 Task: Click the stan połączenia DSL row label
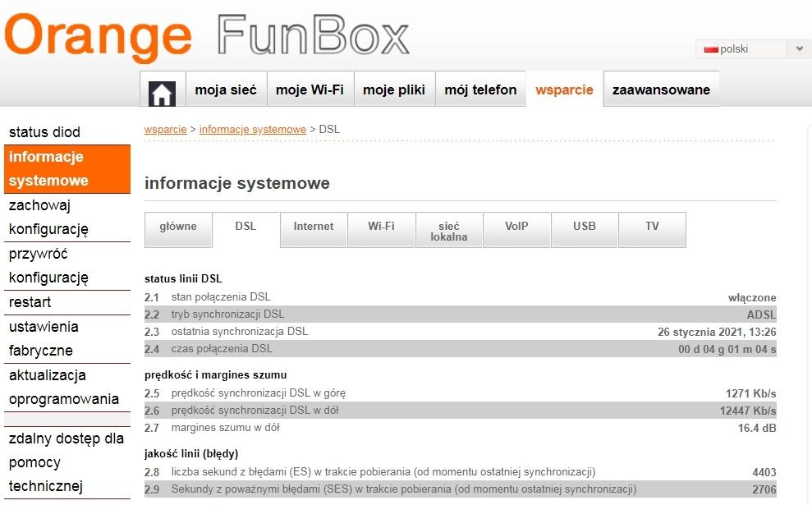tap(221, 296)
